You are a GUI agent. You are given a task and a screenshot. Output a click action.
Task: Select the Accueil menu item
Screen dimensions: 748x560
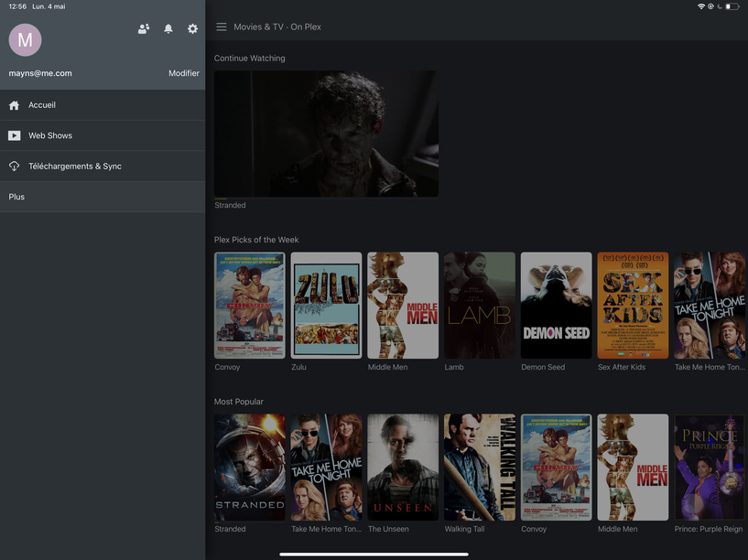(x=103, y=105)
